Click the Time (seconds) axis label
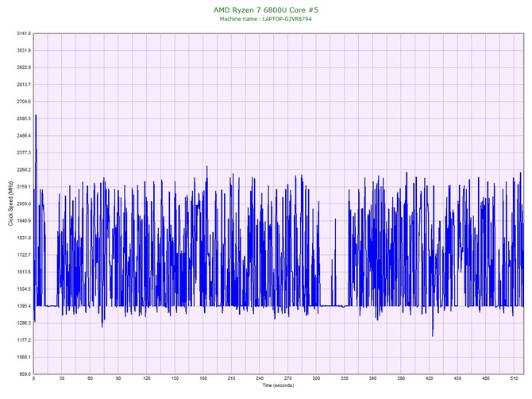Image resolution: width=532 pixels, height=399 pixels. pos(278,385)
